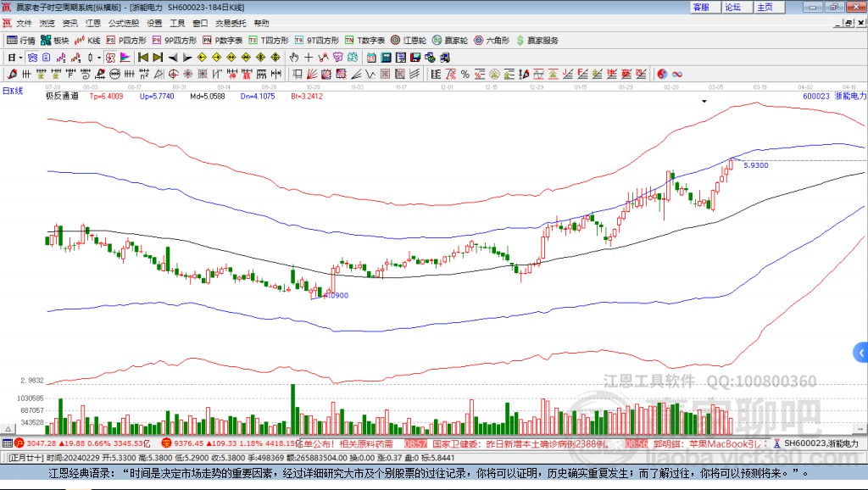Image resolution: width=868 pixels, height=490 pixels.
Task: Click the blue side arrow circle button
Action: click(861, 352)
